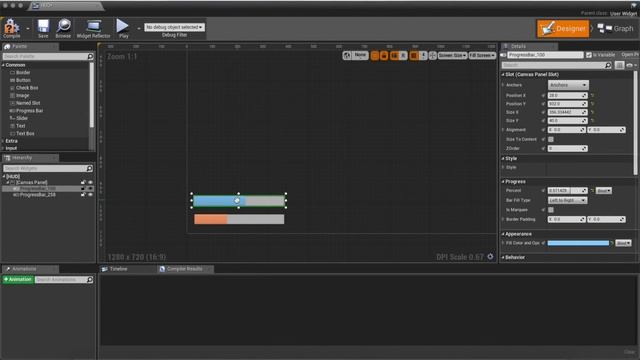Click the Search Palette field
Viewport: 640px width, 360px height.
pos(48,56)
